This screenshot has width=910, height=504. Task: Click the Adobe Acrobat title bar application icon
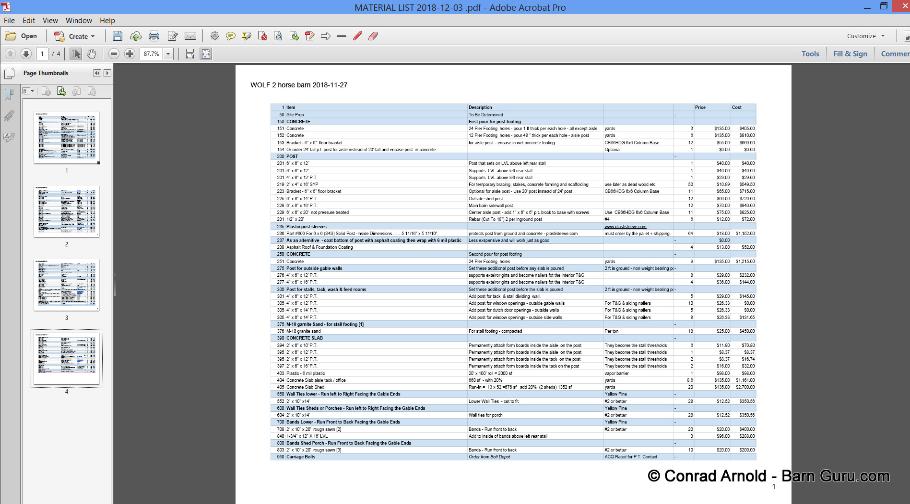click(5, 7)
